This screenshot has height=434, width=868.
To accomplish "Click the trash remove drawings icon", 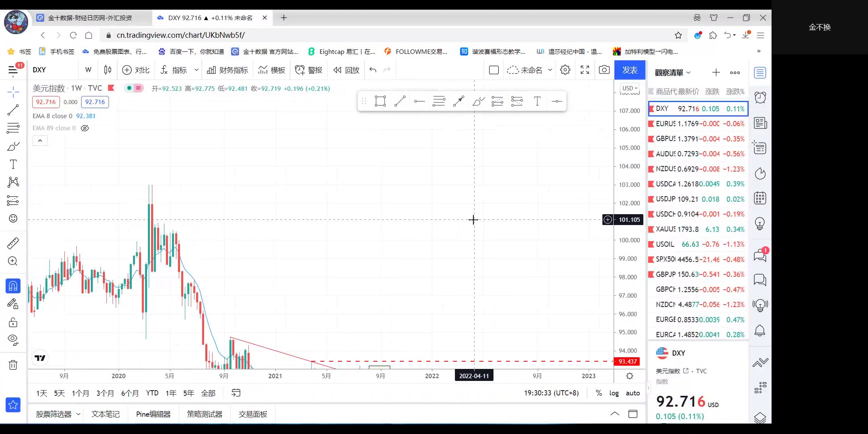I will coord(13,365).
